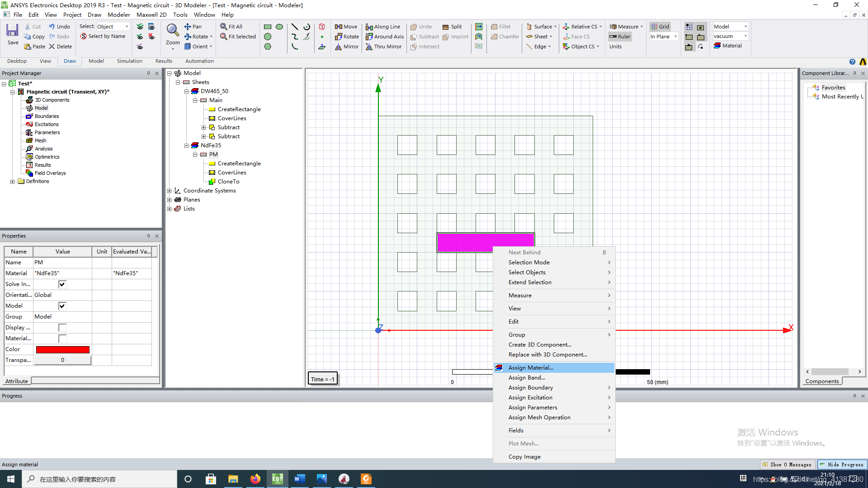The image size is (868, 488).
Task: Click the Material icon in the ribbon
Action: pyautogui.click(x=728, y=46)
